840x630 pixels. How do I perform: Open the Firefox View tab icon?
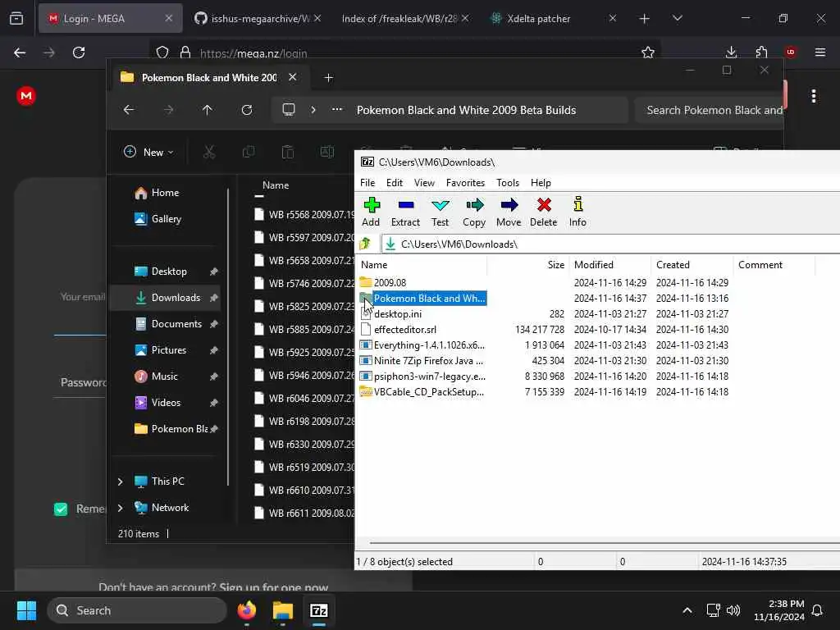pos(16,19)
